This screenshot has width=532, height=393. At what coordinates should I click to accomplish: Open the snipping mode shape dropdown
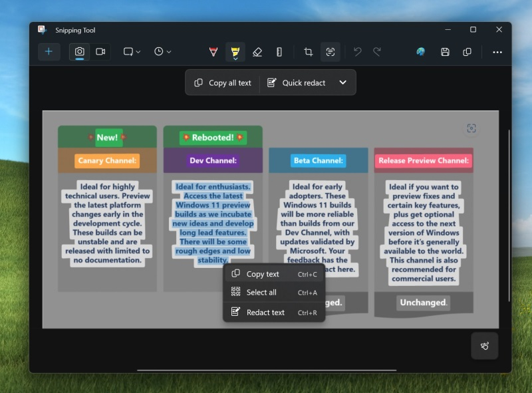coord(132,52)
